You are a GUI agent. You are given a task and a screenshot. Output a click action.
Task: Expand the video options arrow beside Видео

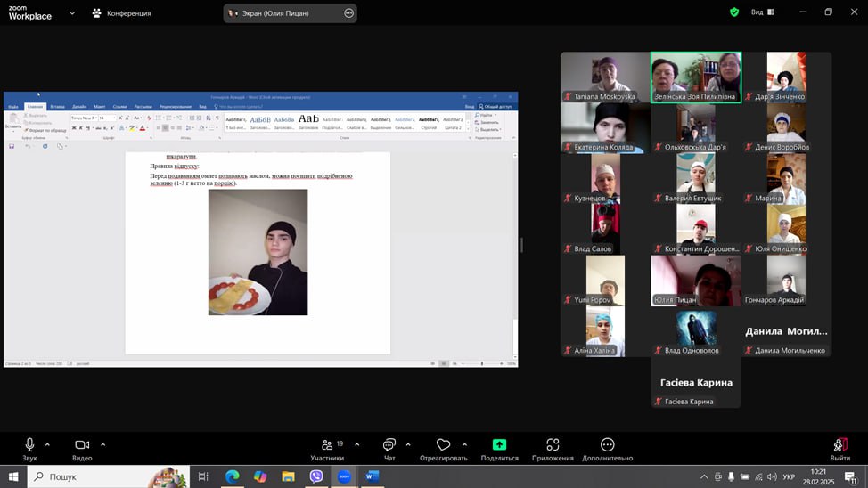[102, 444]
